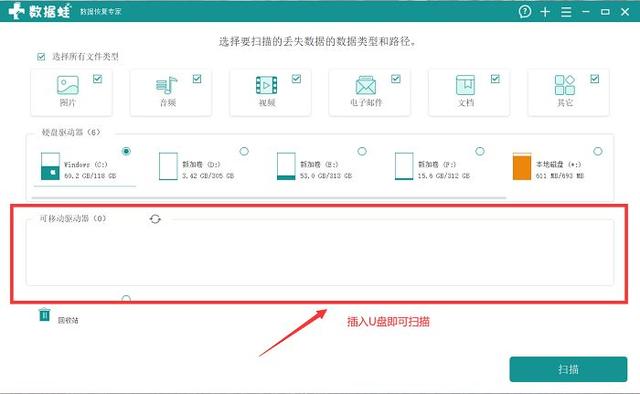Screen dimensions: 640x394
Task: Uncheck the 视频 file type checkbox
Action: tap(296, 79)
